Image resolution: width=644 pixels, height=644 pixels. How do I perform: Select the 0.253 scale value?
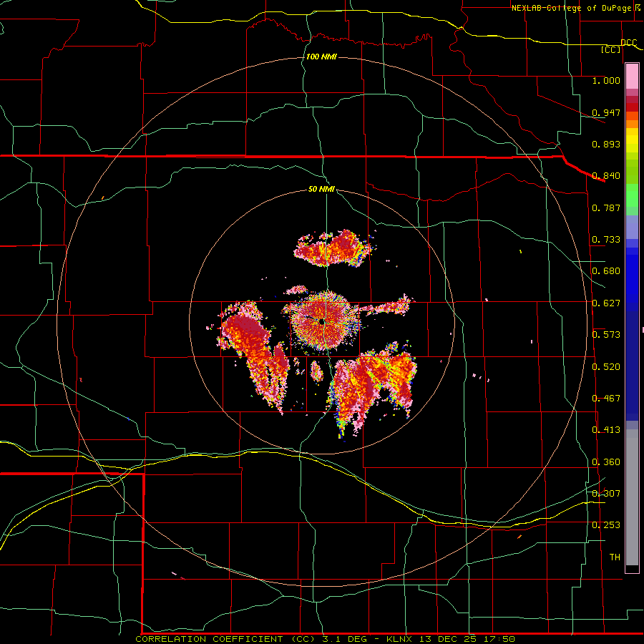coord(606,525)
